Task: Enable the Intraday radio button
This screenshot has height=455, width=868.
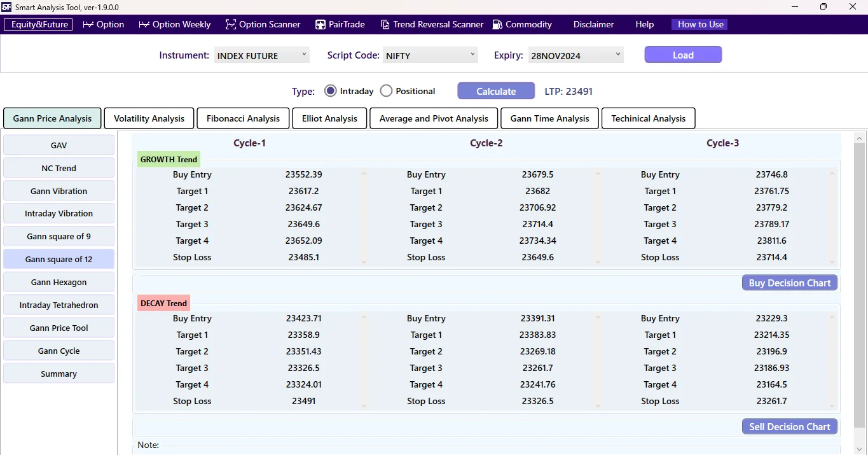Action: pos(330,90)
